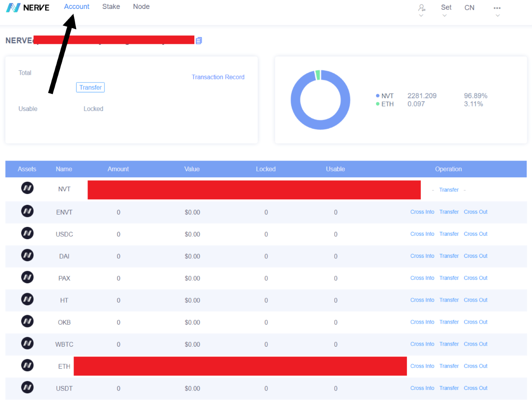Click Transfer for DAI
Viewport: 532px width, 403px height.
pyautogui.click(x=449, y=256)
